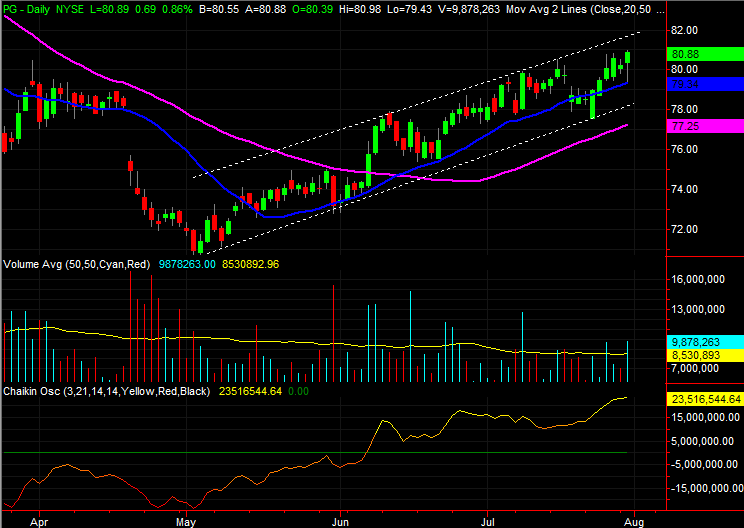The width and height of the screenshot is (744, 528).
Task: Click the volume value V=9,878,263
Action: coord(469,9)
